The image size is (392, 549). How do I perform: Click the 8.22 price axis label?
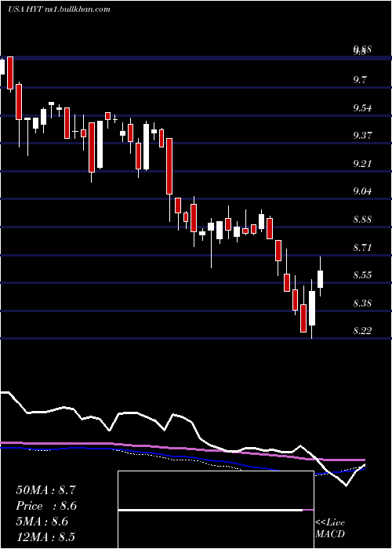tap(362, 331)
